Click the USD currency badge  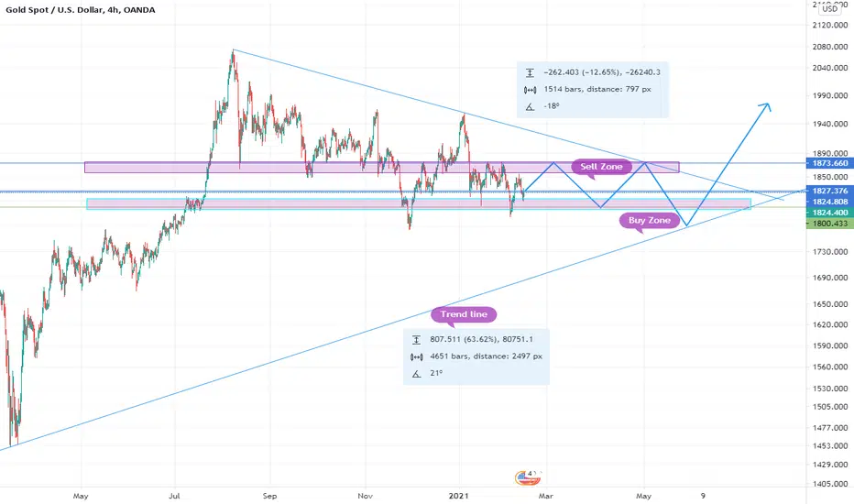pyautogui.click(x=829, y=9)
